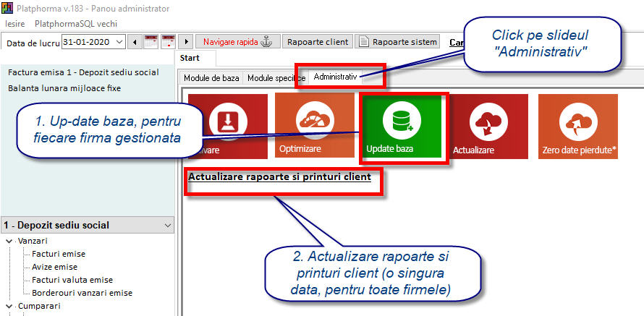
Task: Select Facturi emise in the tree
Action: 59,254
